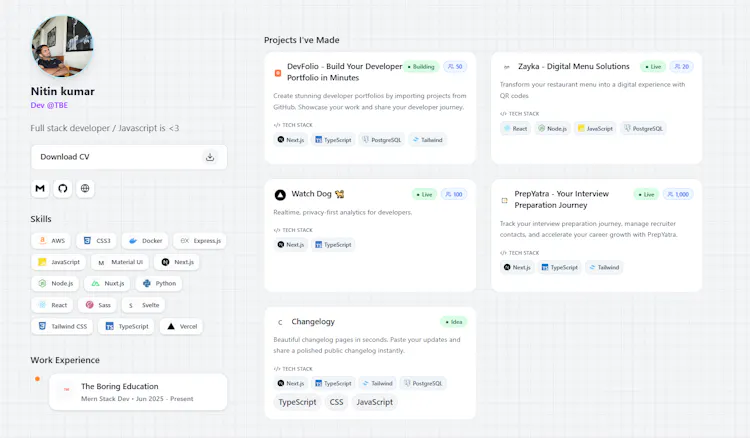Screen dimensions: 750x438
Task: Select the AWS skill chip
Action: (51, 241)
